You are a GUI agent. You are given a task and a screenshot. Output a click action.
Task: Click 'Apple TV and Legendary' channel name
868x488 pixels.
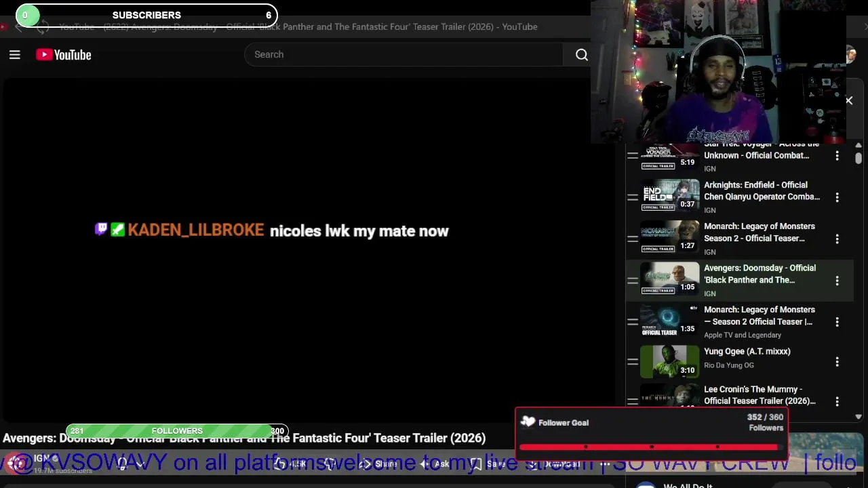point(743,335)
